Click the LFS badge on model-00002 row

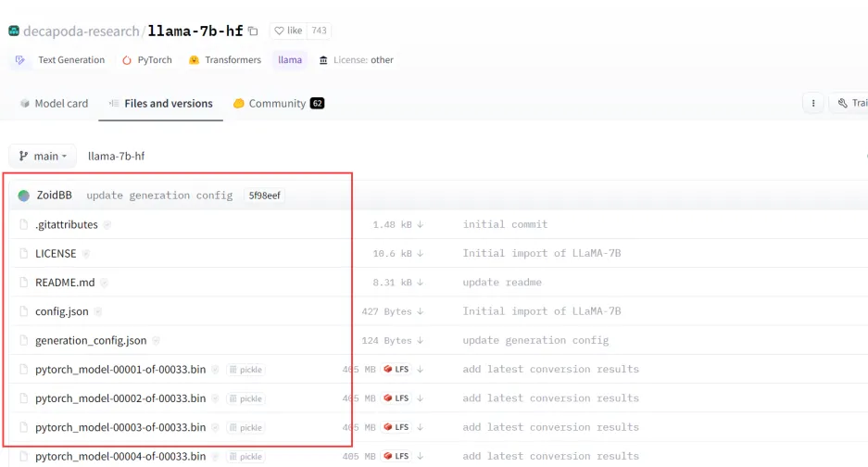tap(396, 398)
